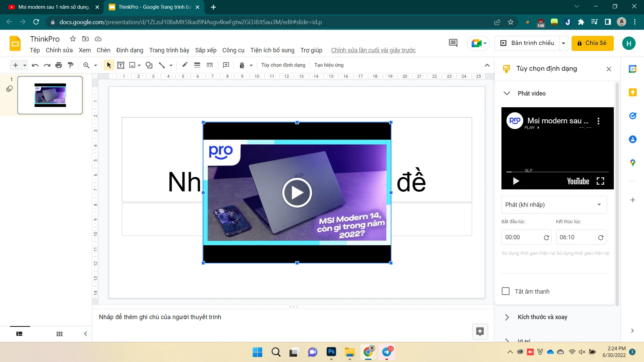
Task: Pick the border color pencil icon
Action: [185, 65]
